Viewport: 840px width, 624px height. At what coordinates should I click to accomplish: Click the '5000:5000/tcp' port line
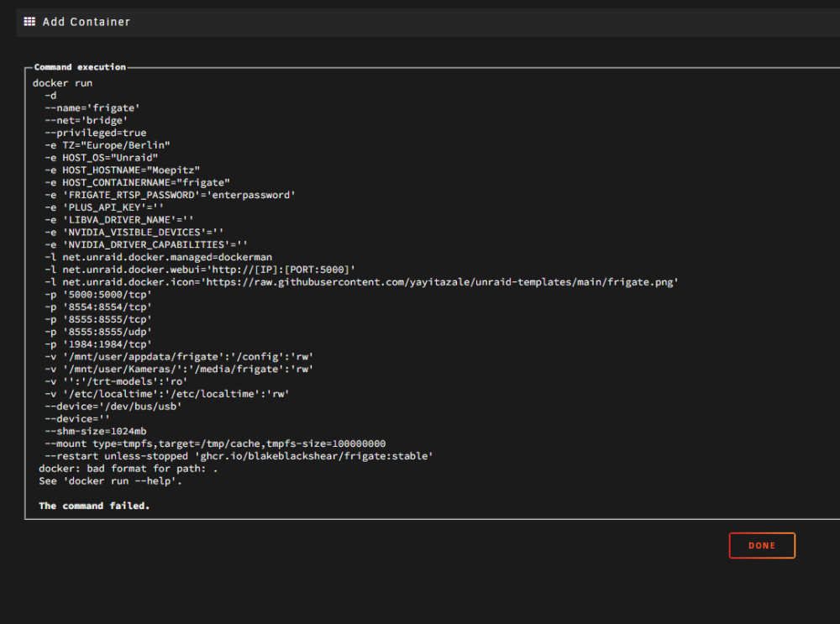point(98,294)
